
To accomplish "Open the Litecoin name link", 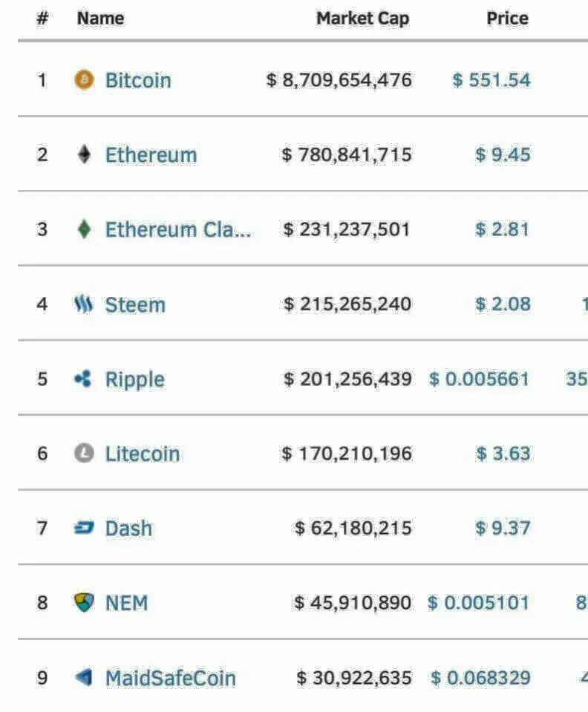I will coord(143,454).
